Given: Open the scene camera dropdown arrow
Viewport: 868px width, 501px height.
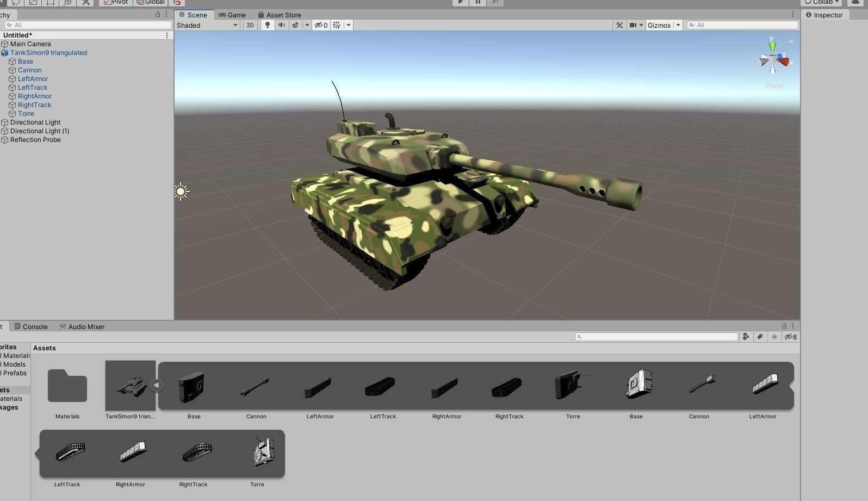Looking at the screenshot, I should pos(641,25).
